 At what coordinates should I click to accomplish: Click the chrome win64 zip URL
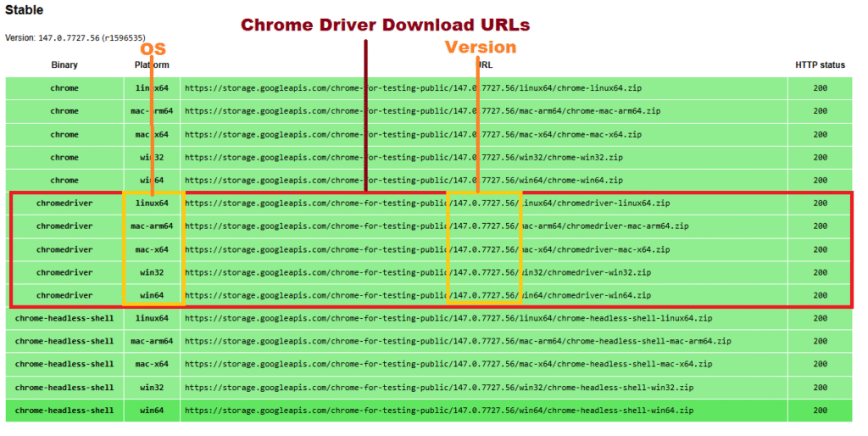coord(403,180)
